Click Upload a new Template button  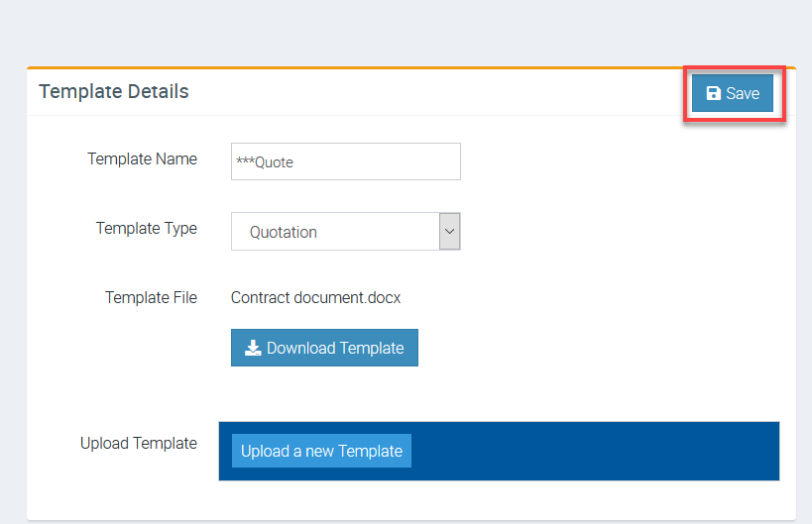click(321, 451)
